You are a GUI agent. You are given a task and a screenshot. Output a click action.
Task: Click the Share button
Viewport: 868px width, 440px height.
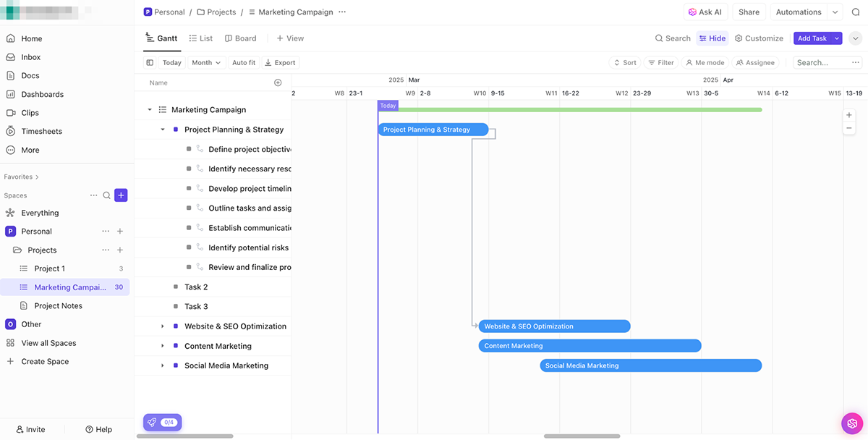coord(749,12)
